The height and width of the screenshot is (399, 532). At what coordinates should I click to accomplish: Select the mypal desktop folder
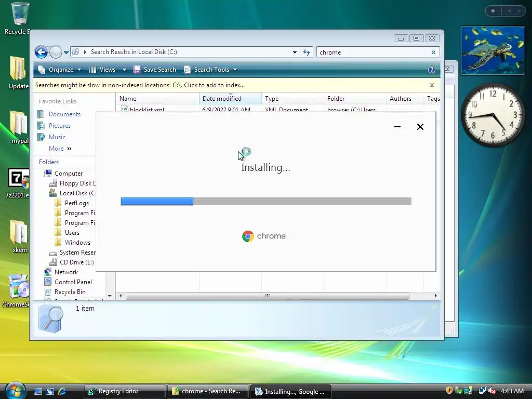(19, 127)
